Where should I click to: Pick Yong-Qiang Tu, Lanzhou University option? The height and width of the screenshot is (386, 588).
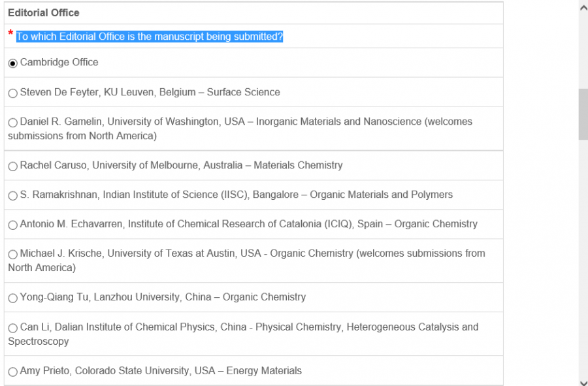[12, 298]
